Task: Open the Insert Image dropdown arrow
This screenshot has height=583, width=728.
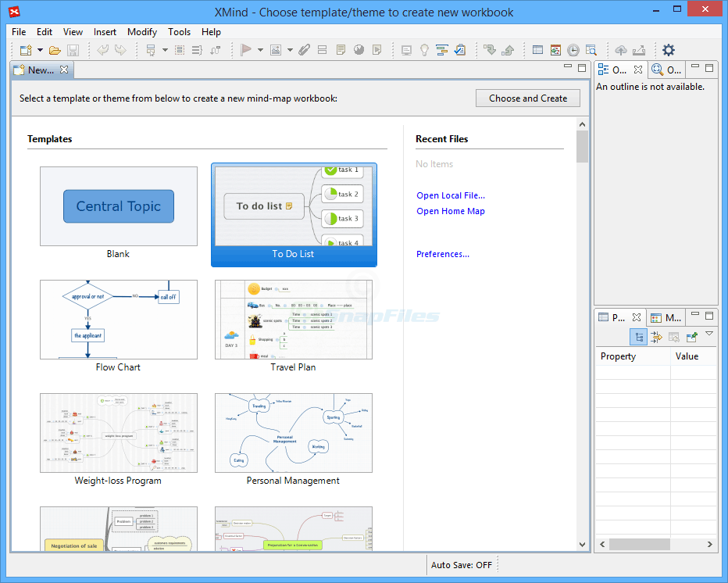Action: (290, 50)
